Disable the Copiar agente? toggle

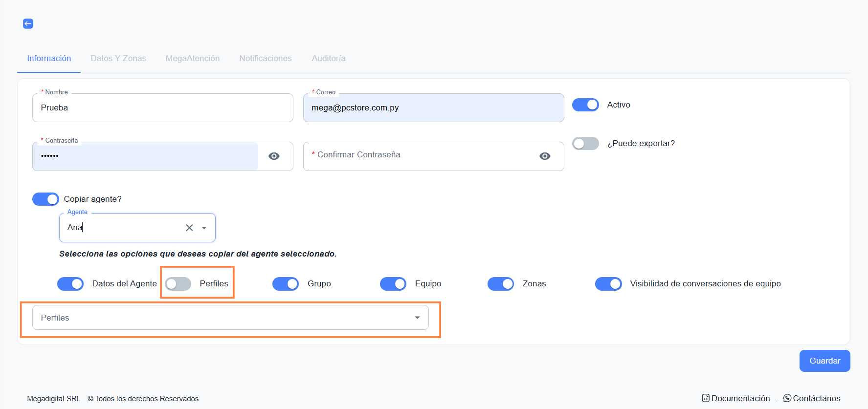pos(45,199)
